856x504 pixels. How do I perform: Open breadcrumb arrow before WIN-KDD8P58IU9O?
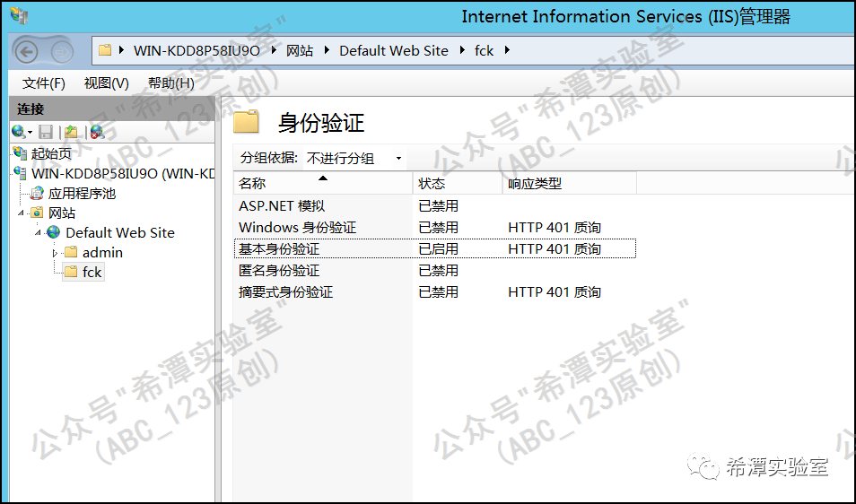click(122, 51)
